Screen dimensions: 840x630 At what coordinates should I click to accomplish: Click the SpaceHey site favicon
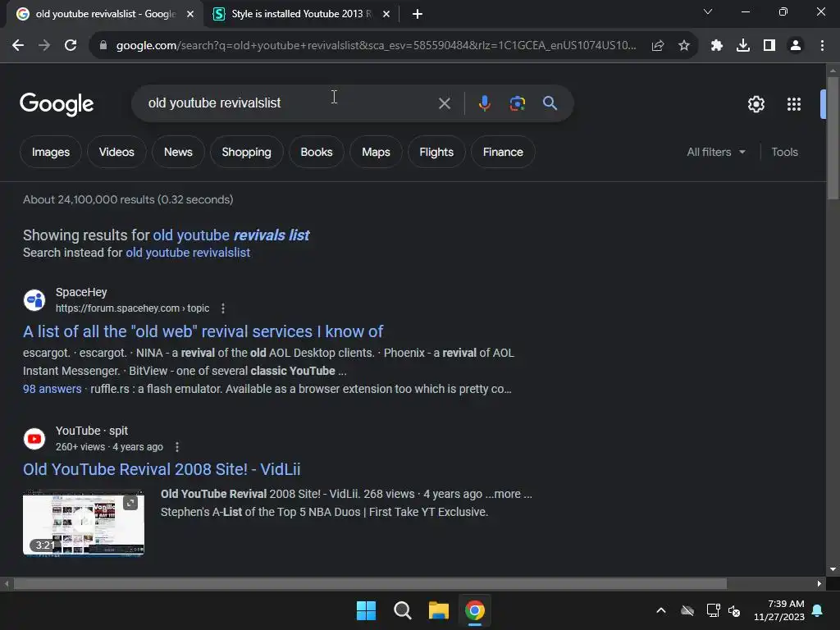click(34, 300)
